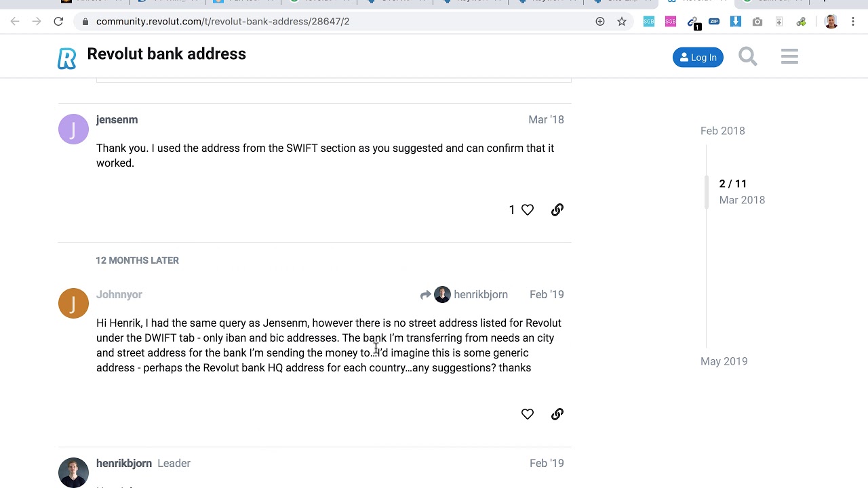Jump to May 2019 on timeline
Screen dimensions: 868x488
pyautogui.click(x=724, y=361)
